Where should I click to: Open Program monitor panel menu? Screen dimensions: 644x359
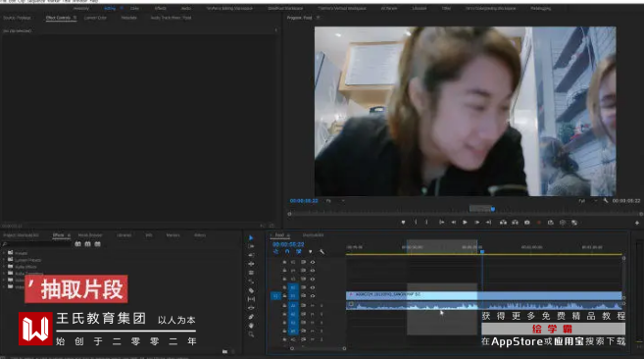[x=318, y=18]
